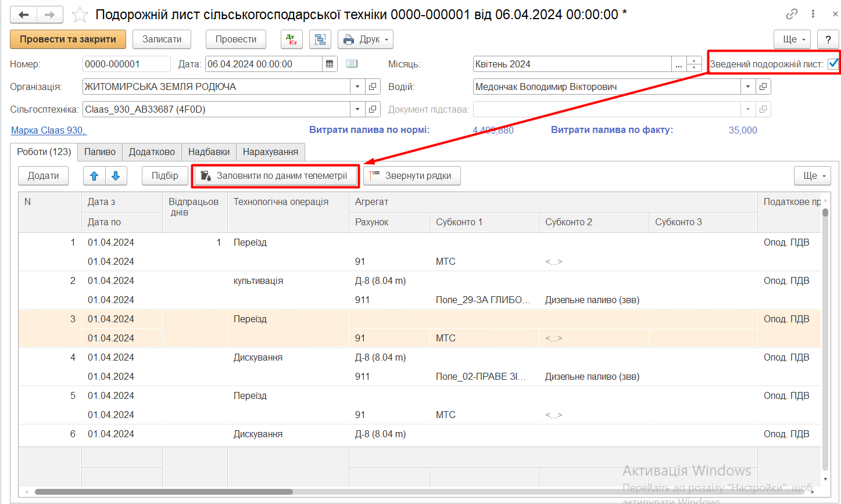The width and height of the screenshot is (841, 504).
Task: Open the Нарахування tab
Action: [x=270, y=152]
